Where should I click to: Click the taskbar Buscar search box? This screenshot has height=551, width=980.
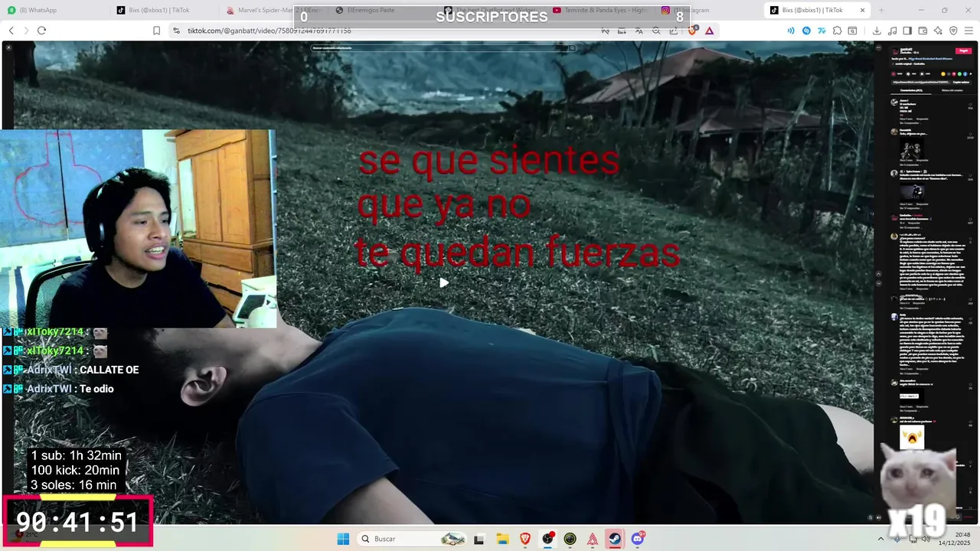tap(412, 539)
